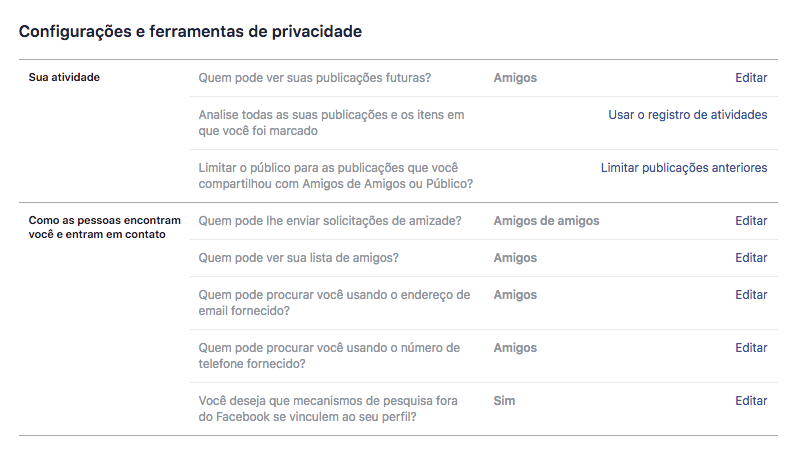The width and height of the screenshot is (797, 471).
Task: Click 'Configurações e ferramentas de privacidade' title
Action: tap(190, 32)
